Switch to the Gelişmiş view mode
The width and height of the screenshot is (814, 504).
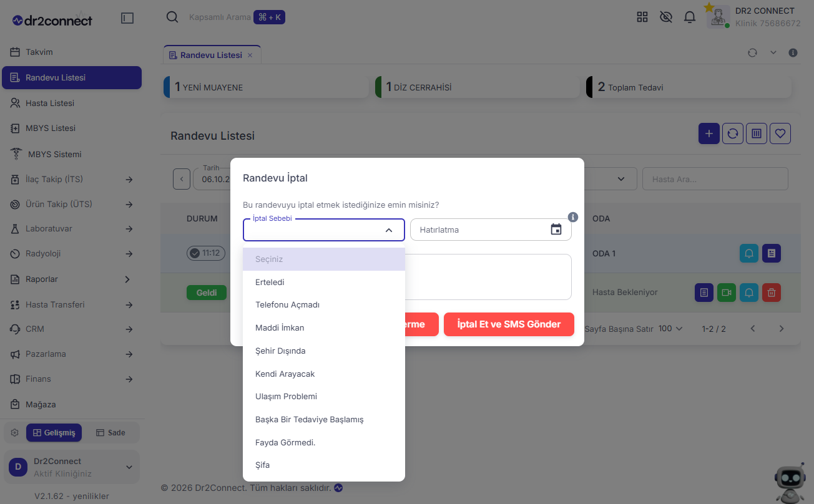click(54, 433)
